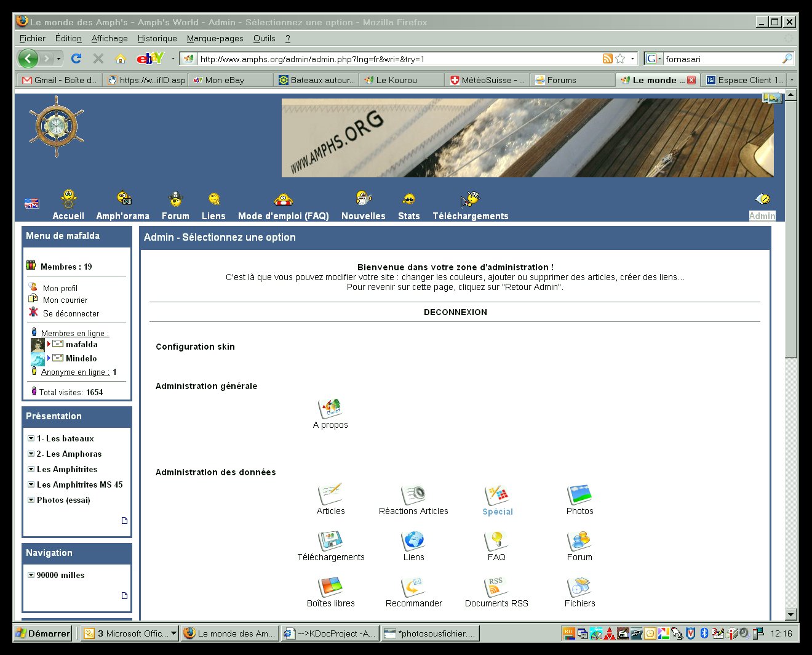Switch site language with English flag

click(x=31, y=204)
